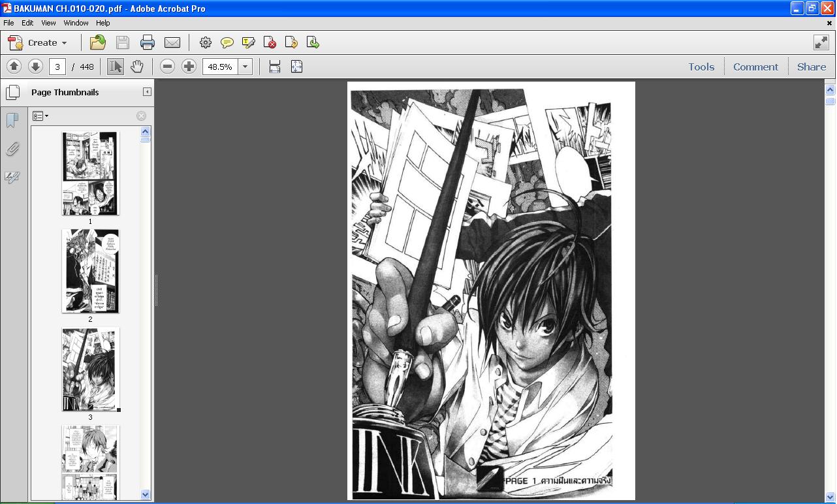Click the Save disk icon
The height and width of the screenshot is (504, 837).
pos(123,42)
